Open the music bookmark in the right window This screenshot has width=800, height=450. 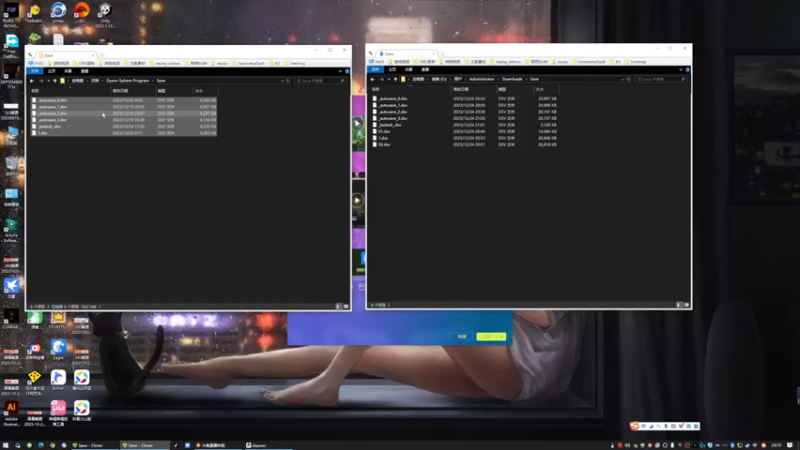pos(560,62)
